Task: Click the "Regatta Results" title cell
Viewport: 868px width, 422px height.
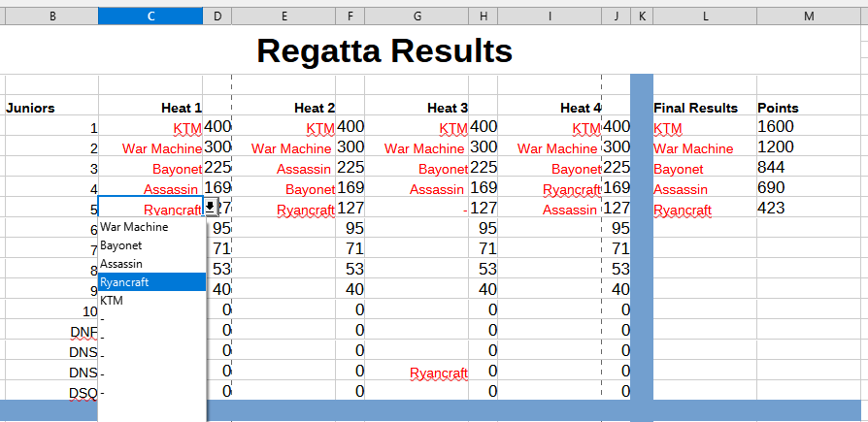Action: click(384, 50)
